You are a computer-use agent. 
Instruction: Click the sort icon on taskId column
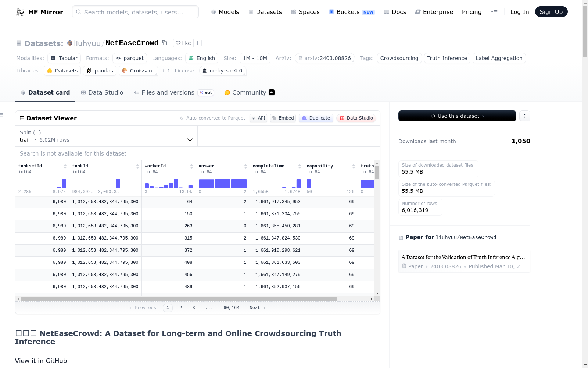pos(137,166)
